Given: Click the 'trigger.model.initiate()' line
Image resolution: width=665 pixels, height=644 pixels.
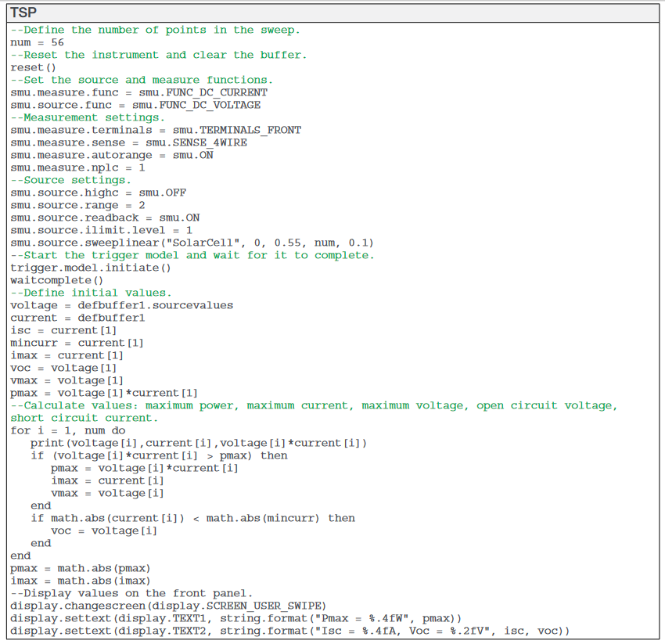Looking at the screenshot, I should click(91, 268).
